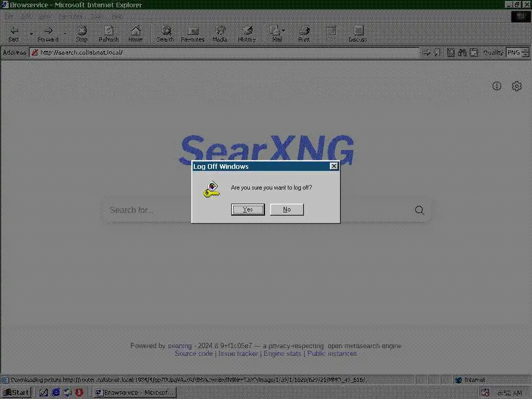This screenshot has height=399, width=532.
Task: Open SearXNG preferences gear icon
Action: [517, 86]
